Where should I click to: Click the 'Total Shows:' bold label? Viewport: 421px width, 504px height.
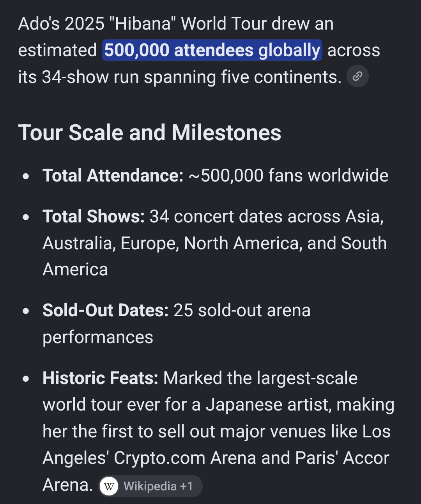pyautogui.click(x=94, y=217)
